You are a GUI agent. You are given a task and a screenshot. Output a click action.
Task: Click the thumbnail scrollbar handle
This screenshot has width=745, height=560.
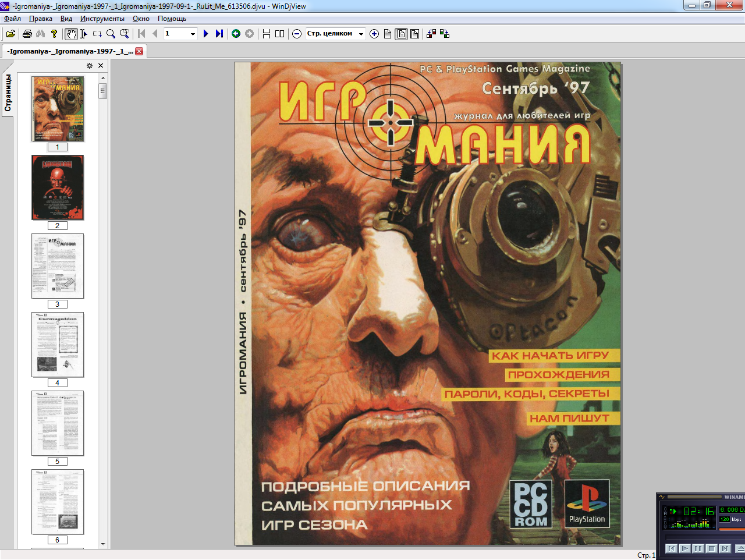[103, 91]
